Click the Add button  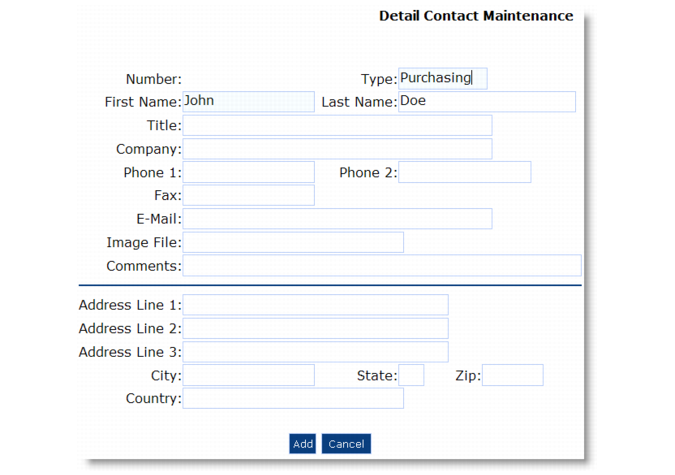click(302, 444)
